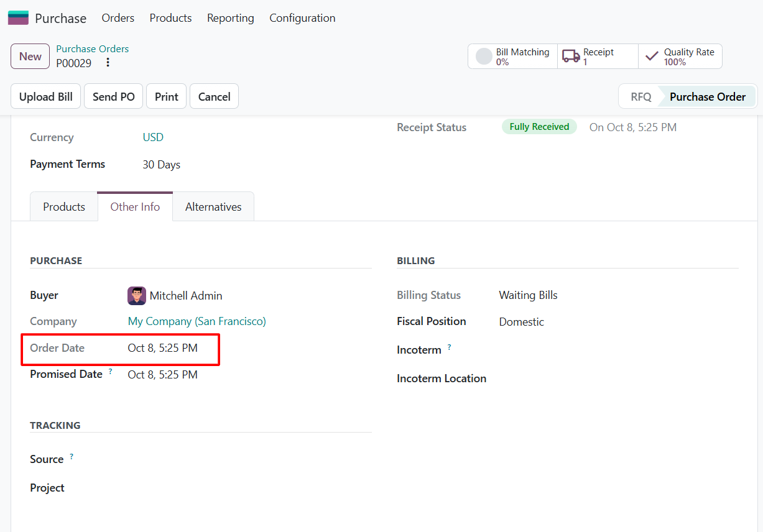Select the RFQ status stage
The width and height of the screenshot is (763, 532).
(x=641, y=97)
